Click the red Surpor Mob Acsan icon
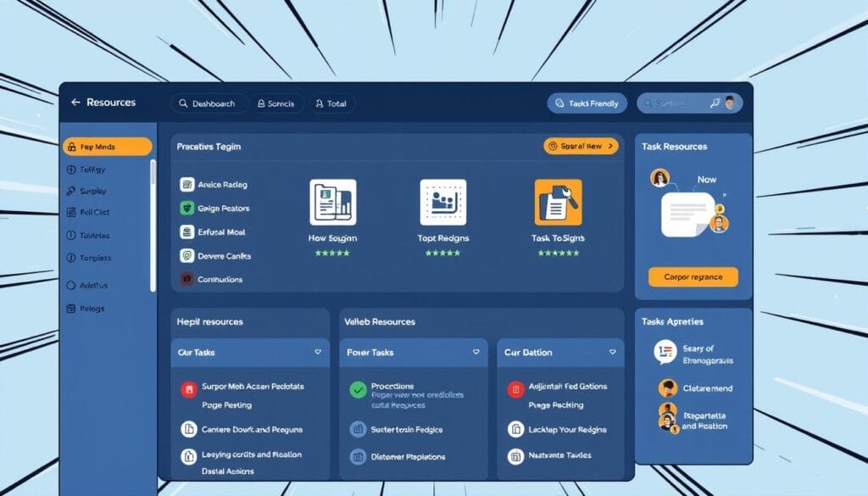 pos(189,390)
